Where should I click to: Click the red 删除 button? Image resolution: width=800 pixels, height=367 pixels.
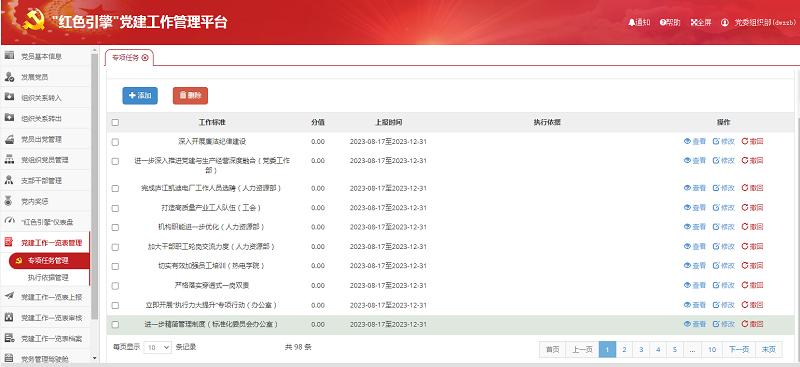(x=190, y=95)
